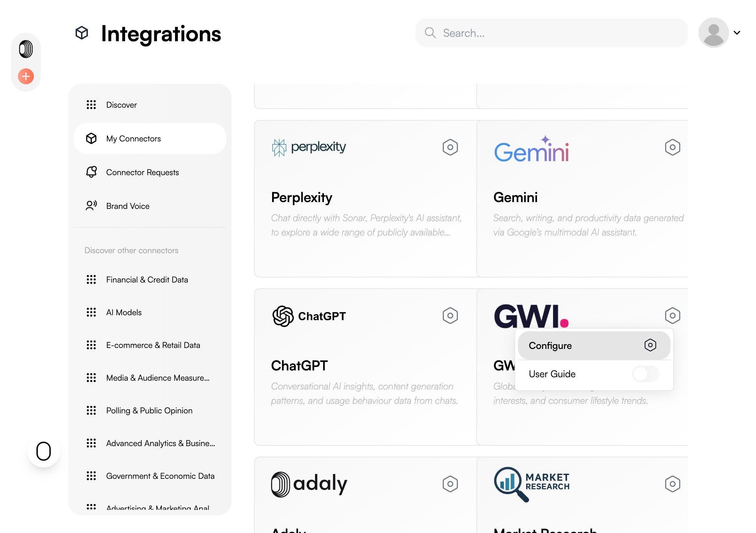This screenshot has height=533, width=756.
Task: Click the floating oval assistant button
Action: (x=44, y=451)
